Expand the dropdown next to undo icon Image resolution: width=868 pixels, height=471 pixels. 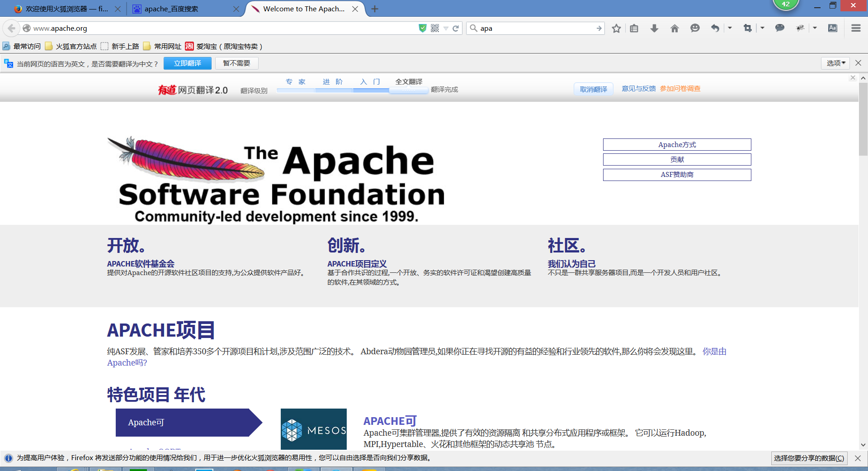coord(730,28)
